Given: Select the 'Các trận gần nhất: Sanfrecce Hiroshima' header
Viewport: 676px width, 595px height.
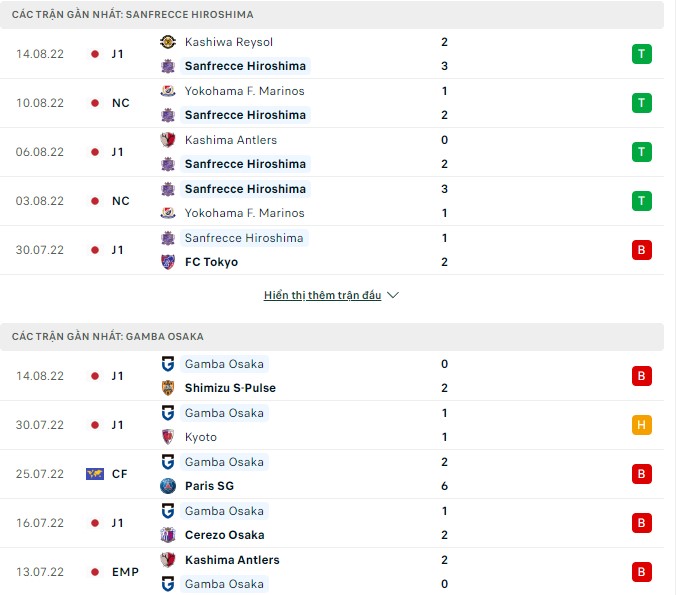Looking at the screenshot, I should pyautogui.click(x=132, y=15).
